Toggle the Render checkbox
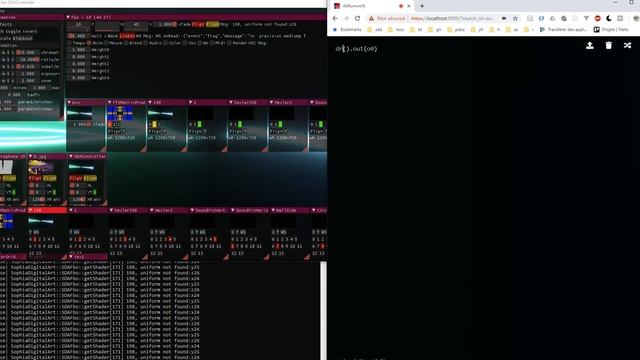 click(x=229, y=43)
